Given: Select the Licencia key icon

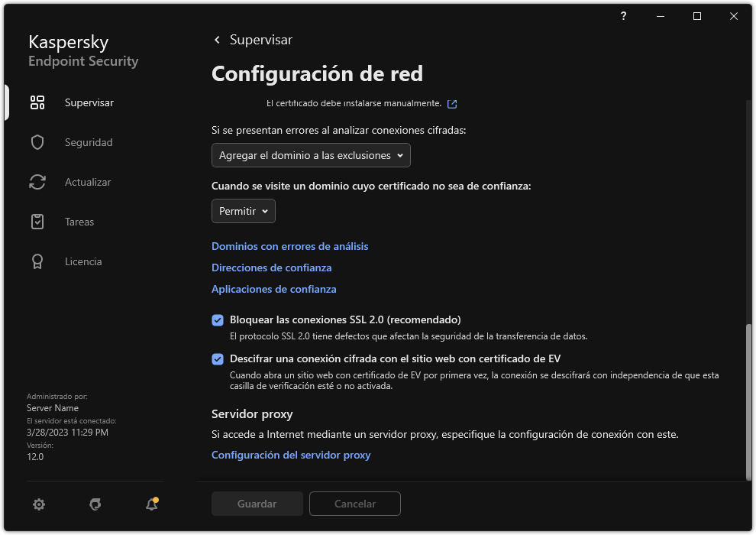Looking at the screenshot, I should click(x=37, y=261).
